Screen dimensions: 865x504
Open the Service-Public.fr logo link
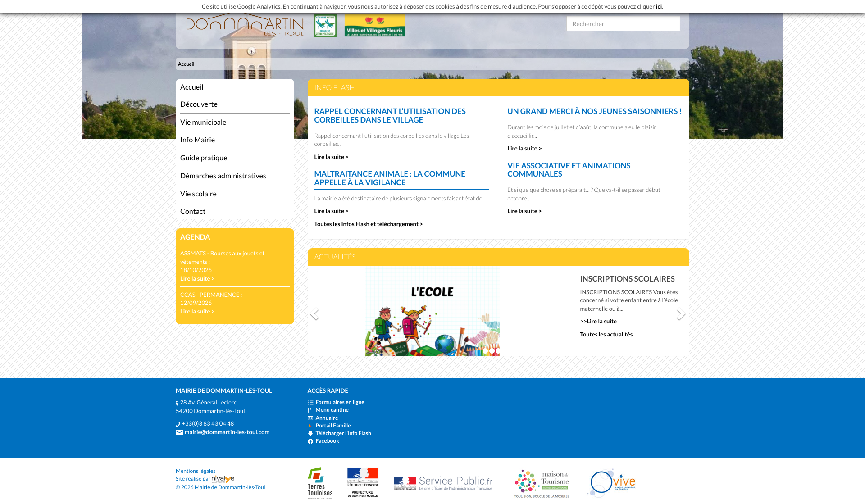click(x=443, y=483)
